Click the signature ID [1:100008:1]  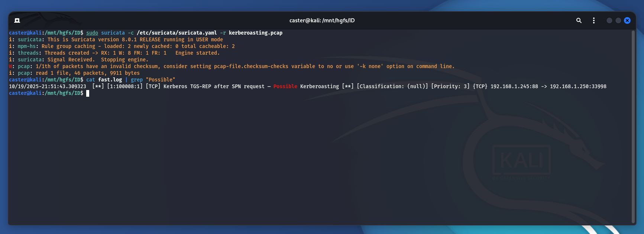[124, 87]
